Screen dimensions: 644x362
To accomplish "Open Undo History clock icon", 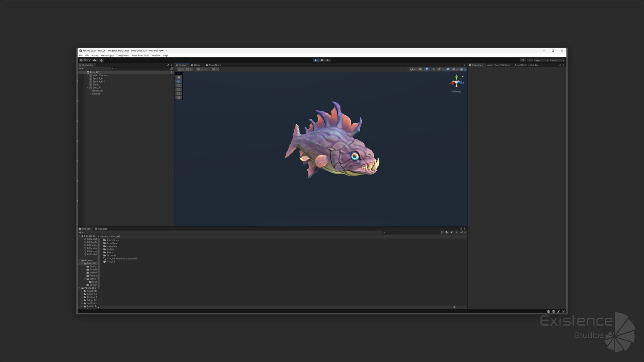I will (x=523, y=60).
